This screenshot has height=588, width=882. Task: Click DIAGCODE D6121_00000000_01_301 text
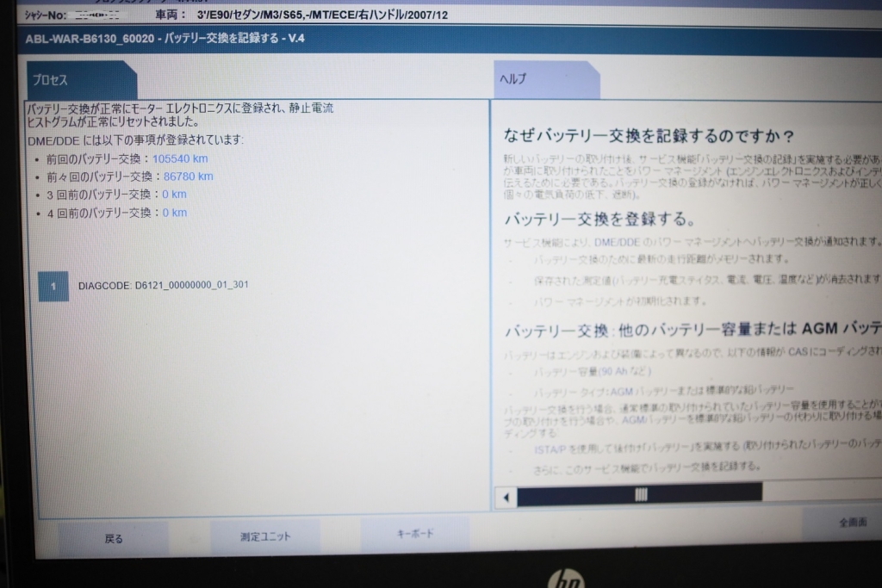pyautogui.click(x=163, y=285)
